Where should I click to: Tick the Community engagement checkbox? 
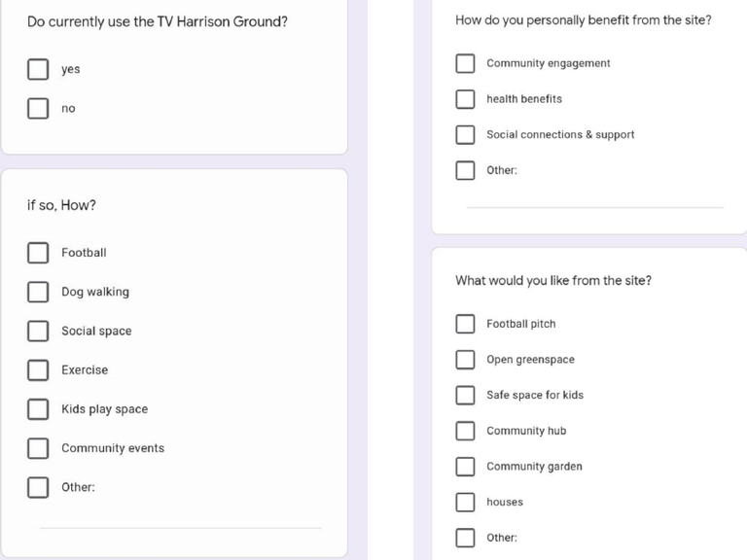465,63
